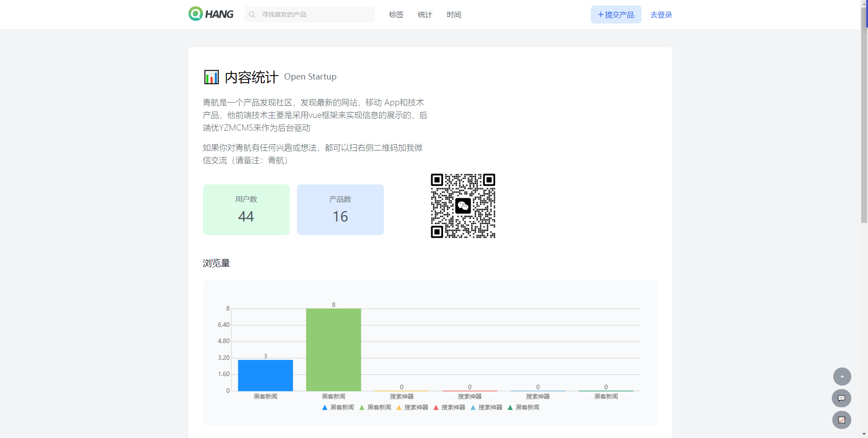Viewport: 868px width, 438px height.
Task: Toggle the red triangle 搜索神器 legend entry
Action: [x=449, y=407]
